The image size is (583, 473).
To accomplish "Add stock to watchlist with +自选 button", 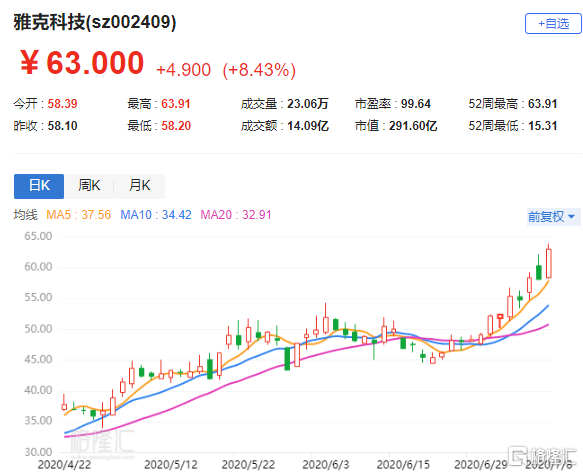I will [x=553, y=23].
